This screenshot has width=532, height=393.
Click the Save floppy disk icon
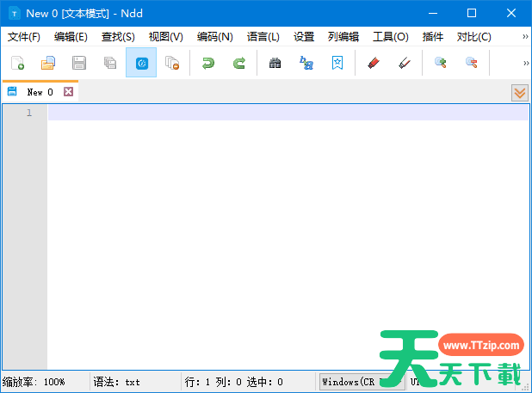pyautogui.click(x=79, y=63)
